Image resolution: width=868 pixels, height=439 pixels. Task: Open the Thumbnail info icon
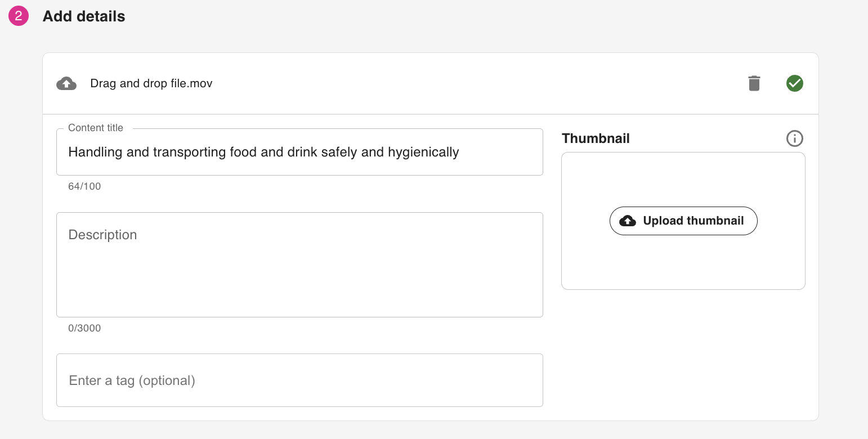tap(794, 138)
